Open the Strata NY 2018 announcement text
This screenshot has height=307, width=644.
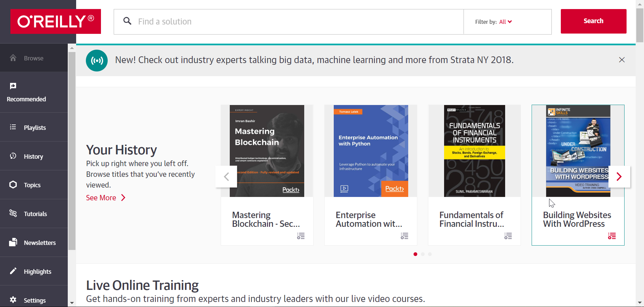314,60
